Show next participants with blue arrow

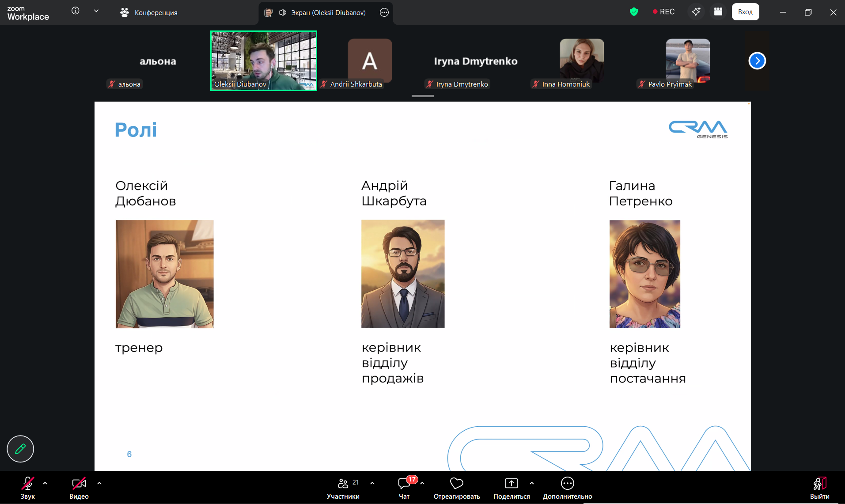point(757,61)
